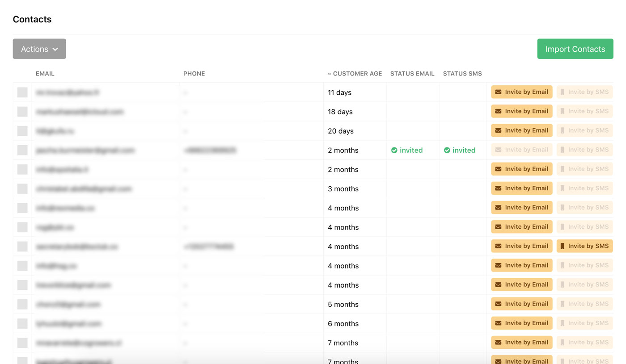Viewport: 626px width, 364px height.
Task: Click the envelope icon for the 18 days contact
Action: pos(498,111)
